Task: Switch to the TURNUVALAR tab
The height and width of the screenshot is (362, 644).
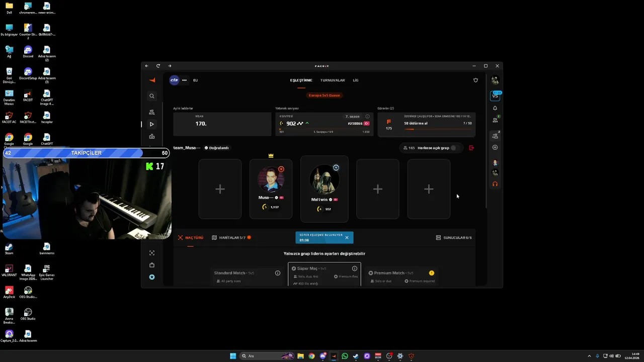Action: tap(333, 80)
